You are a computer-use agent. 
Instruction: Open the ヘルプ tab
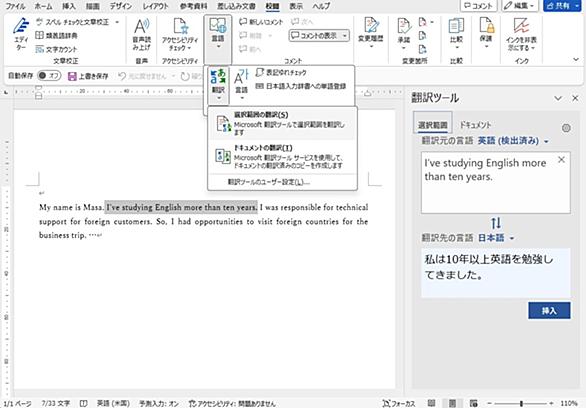(x=321, y=6)
